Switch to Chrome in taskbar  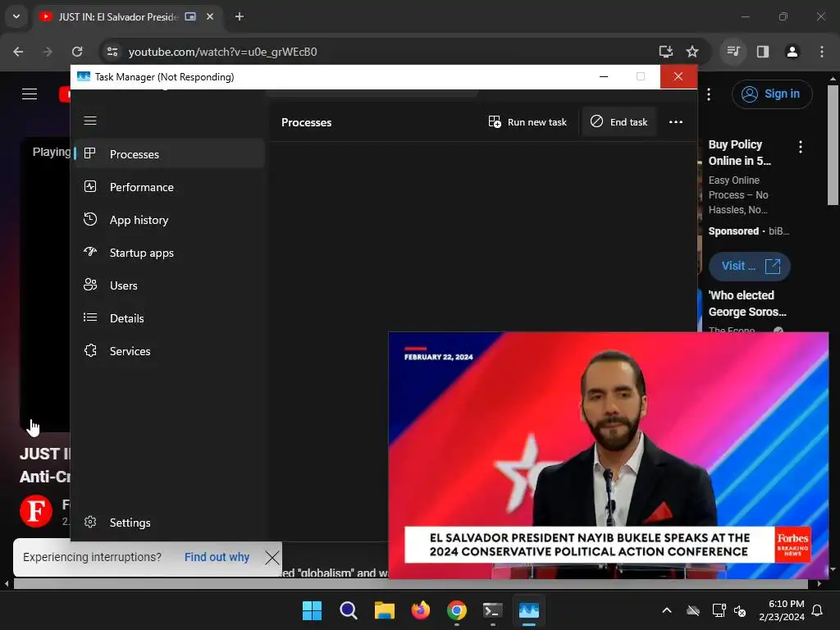[x=457, y=610]
